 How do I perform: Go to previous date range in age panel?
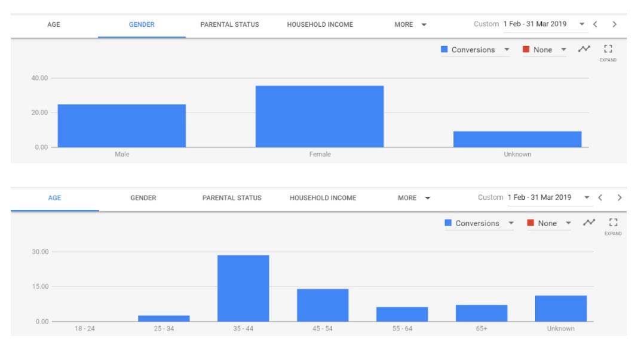600,197
